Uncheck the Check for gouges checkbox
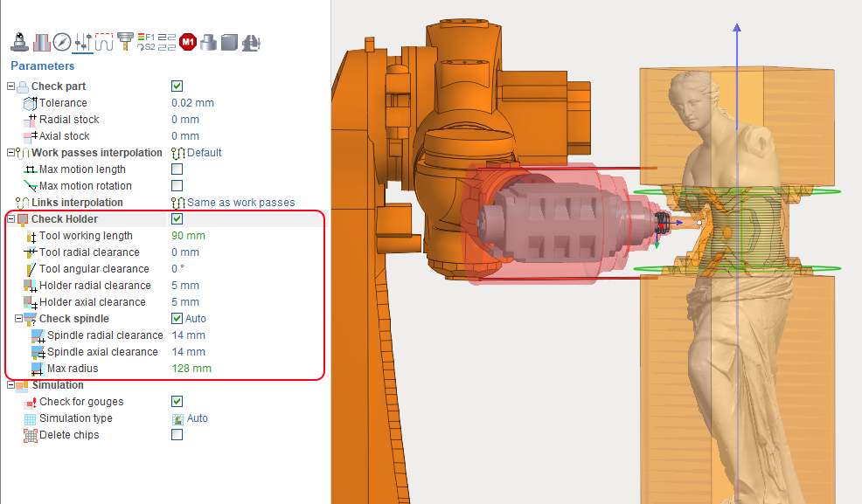This screenshot has height=504, width=862. coord(177,401)
